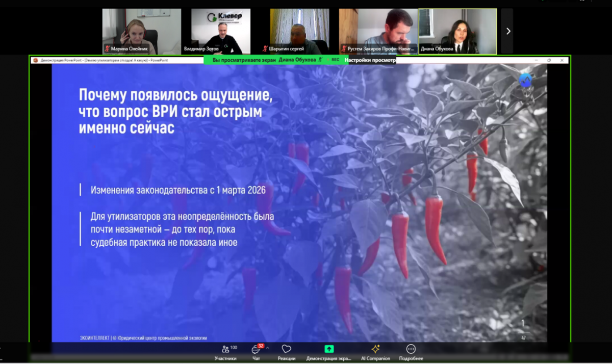The image size is (612, 364).
Task: Start Демонстрация экрана screen sharing
Action: (329, 352)
